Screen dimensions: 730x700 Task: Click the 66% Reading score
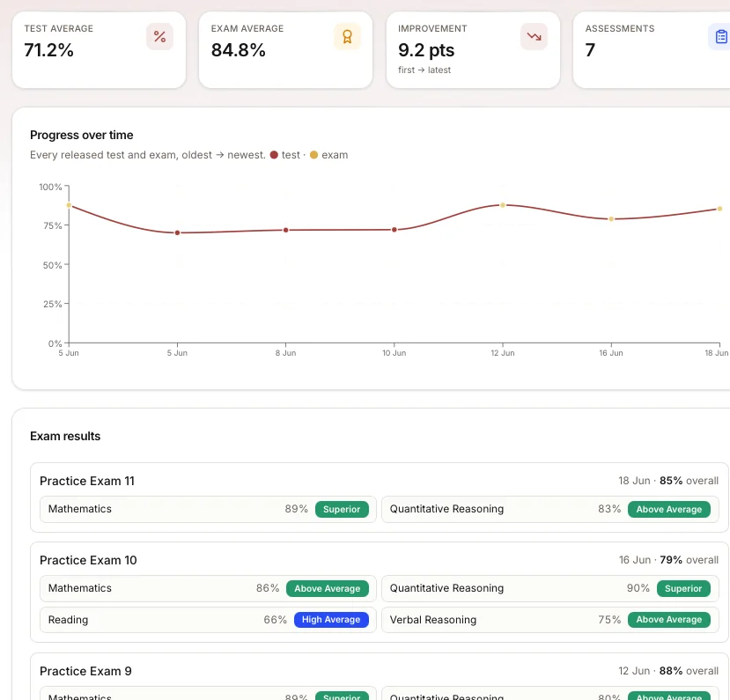click(x=275, y=620)
